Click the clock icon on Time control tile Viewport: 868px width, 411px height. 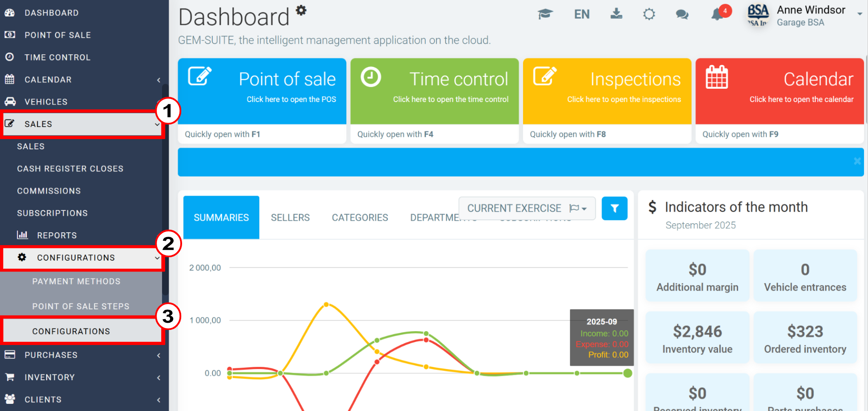point(371,77)
